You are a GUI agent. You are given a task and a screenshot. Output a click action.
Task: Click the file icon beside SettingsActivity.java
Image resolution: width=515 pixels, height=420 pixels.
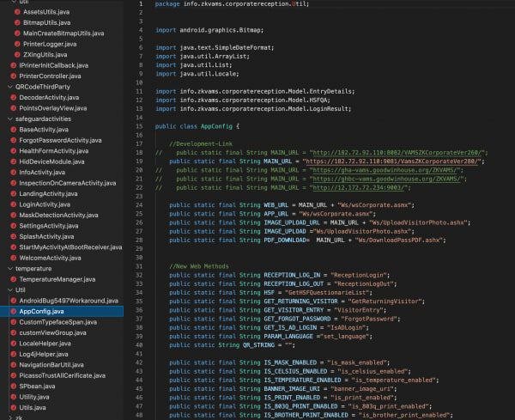pyautogui.click(x=13, y=226)
